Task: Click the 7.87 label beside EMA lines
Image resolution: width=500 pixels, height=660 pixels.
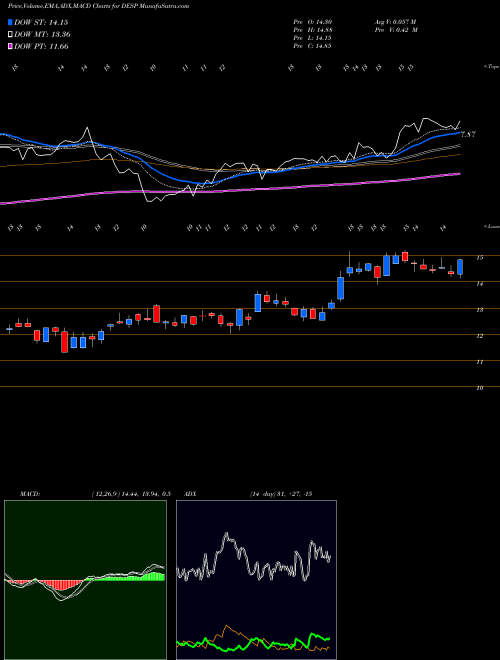Action: (x=468, y=135)
